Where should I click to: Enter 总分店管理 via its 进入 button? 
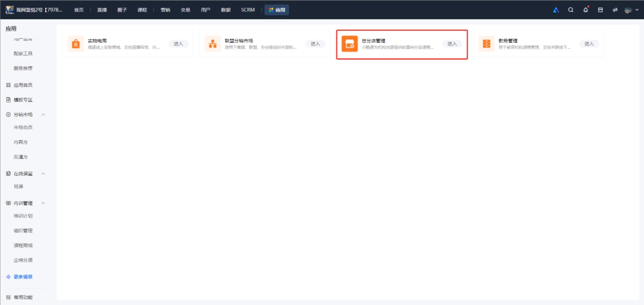(452, 44)
